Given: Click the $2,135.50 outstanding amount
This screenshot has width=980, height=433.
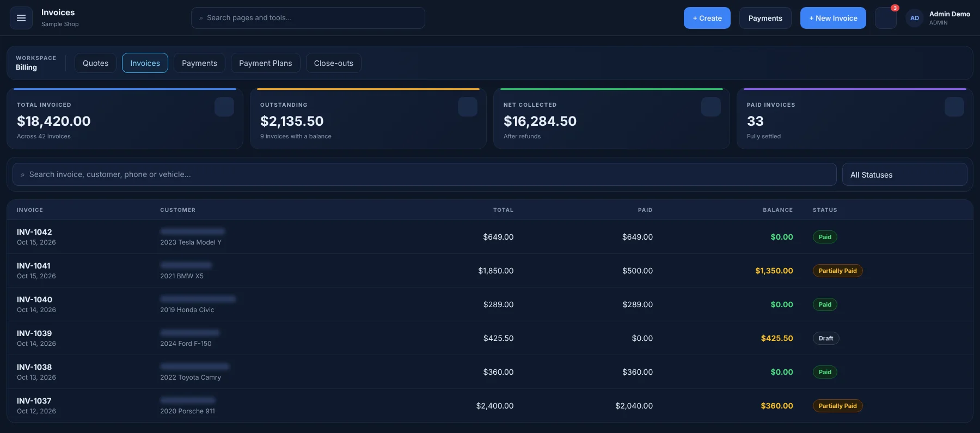Looking at the screenshot, I should pos(292,121).
